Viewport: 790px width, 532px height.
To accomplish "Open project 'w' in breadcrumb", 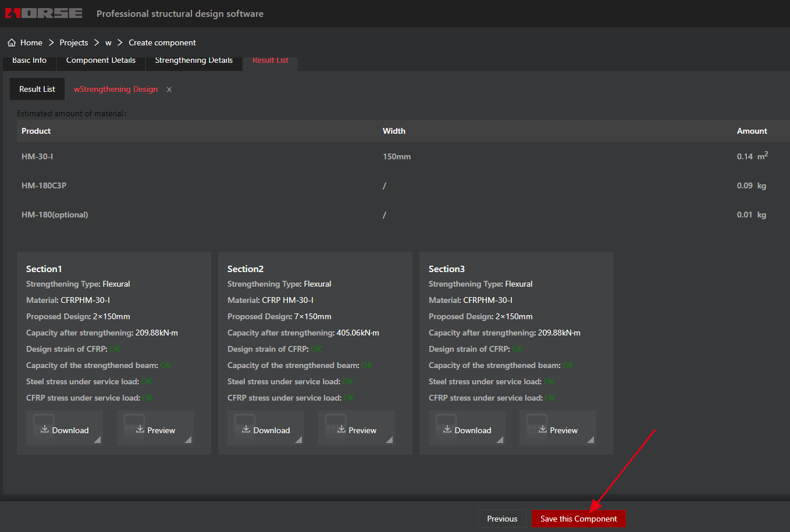I will [108, 42].
